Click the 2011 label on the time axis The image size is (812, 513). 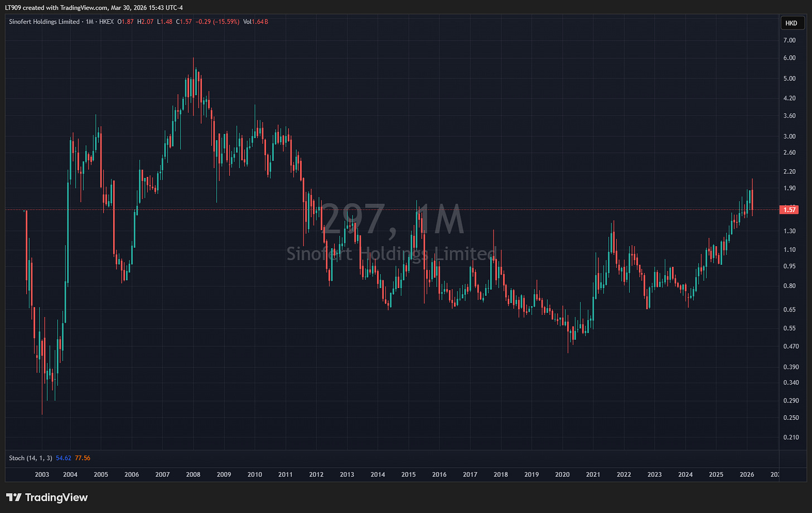pos(286,475)
